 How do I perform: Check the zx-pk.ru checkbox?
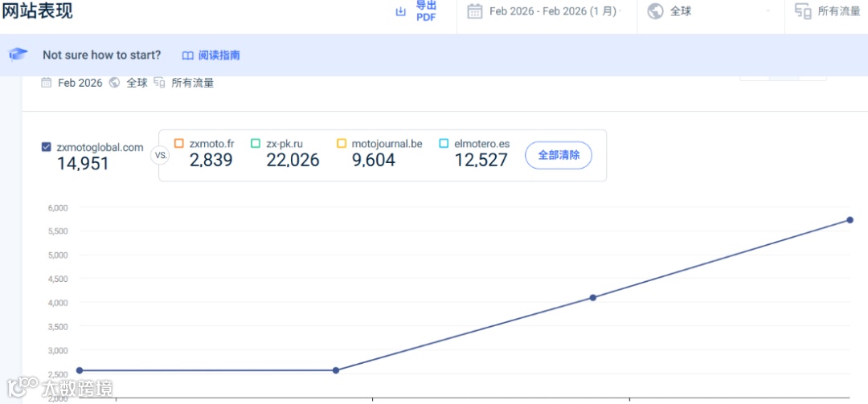point(256,143)
